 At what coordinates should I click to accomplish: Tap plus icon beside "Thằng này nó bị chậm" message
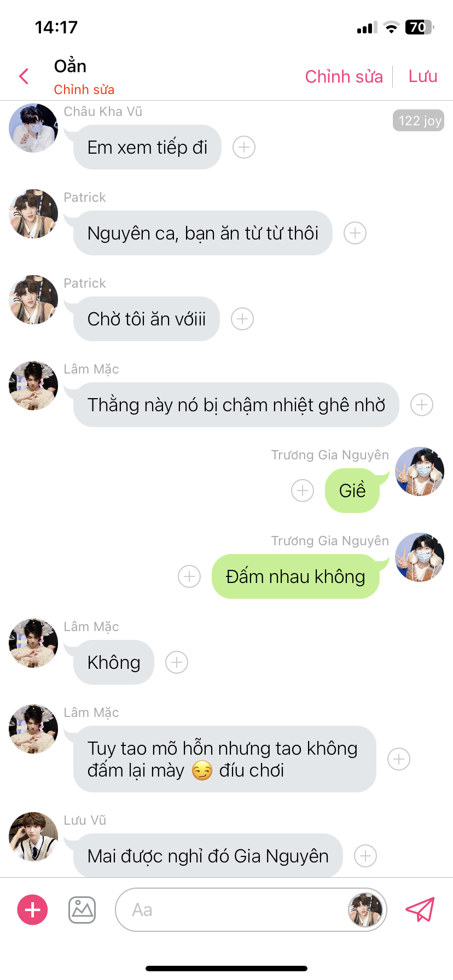(x=422, y=405)
